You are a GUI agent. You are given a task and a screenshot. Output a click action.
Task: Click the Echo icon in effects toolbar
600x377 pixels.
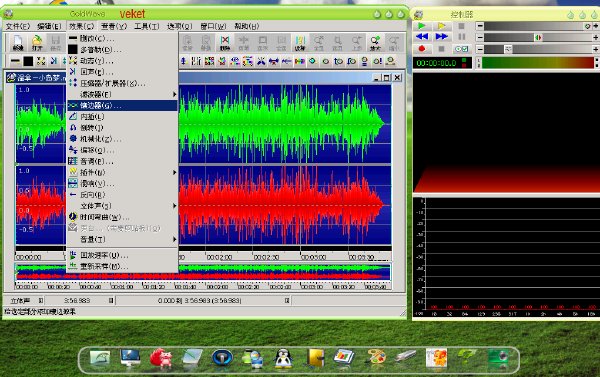pyautogui.click(x=54, y=61)
